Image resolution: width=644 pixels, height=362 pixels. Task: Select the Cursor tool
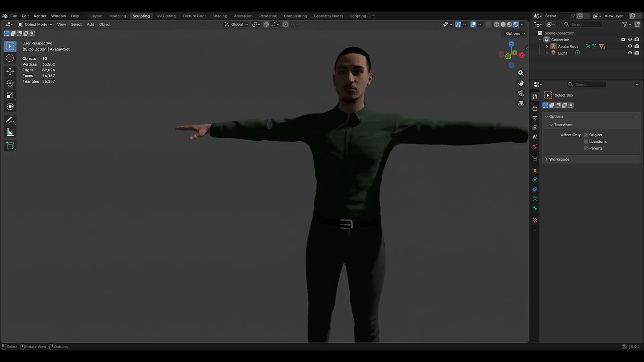[x=10, y=58]
